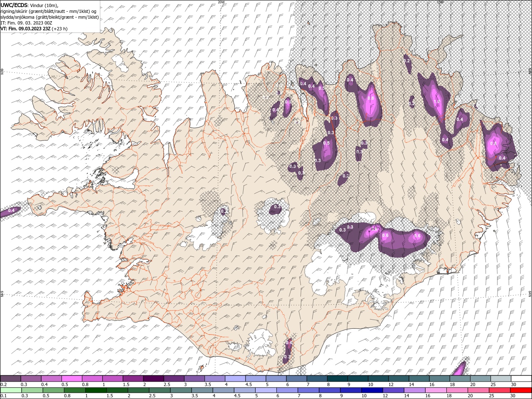532x399 pixels.
Task: Select snow legend swatch between 0.8 and 1
Action: 92,379
